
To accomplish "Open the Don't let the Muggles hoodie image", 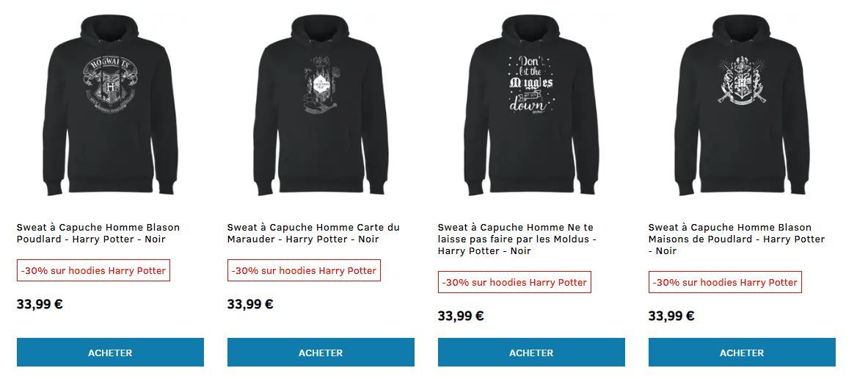I will pos(531,105).
